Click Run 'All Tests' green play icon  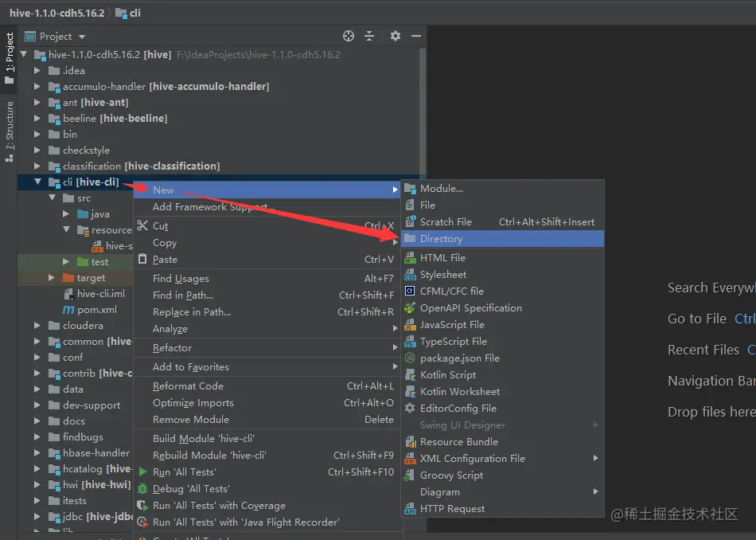coord(142,472)
